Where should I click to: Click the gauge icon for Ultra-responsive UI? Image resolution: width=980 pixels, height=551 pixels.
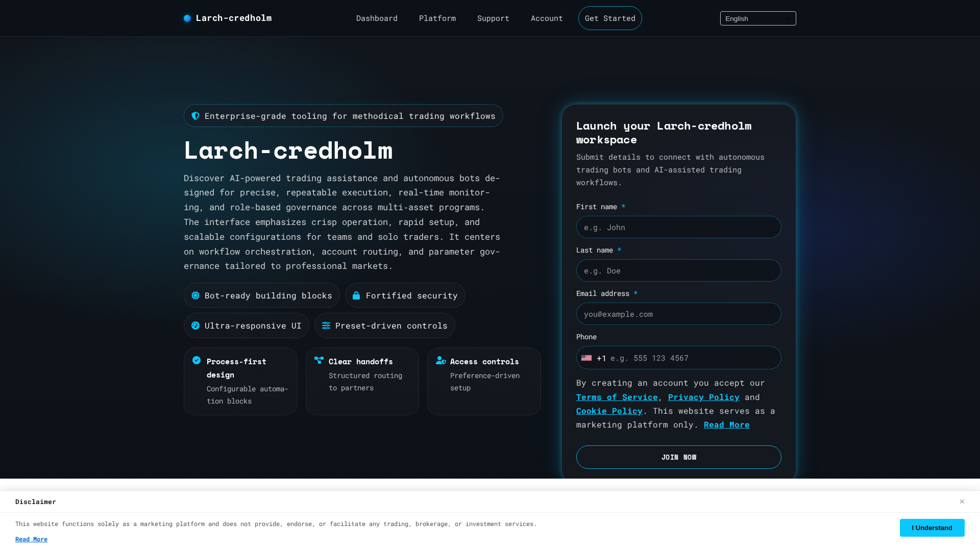pyautogui.click(x=195, y=325)
